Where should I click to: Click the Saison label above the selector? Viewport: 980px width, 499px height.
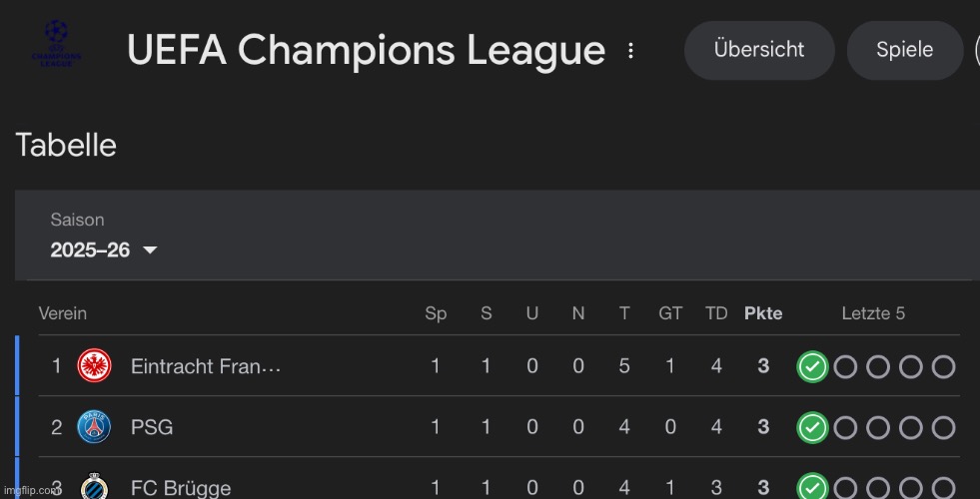pos(78,220)
